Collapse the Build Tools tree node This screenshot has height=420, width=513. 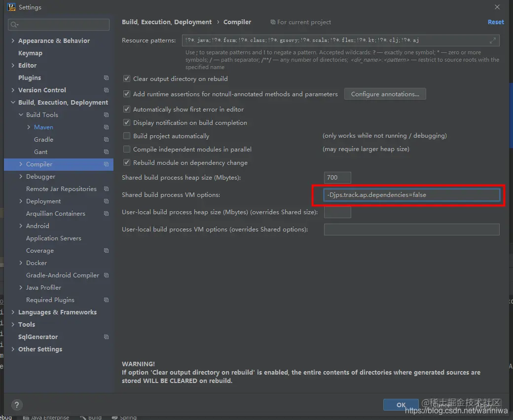coord(21,115)
